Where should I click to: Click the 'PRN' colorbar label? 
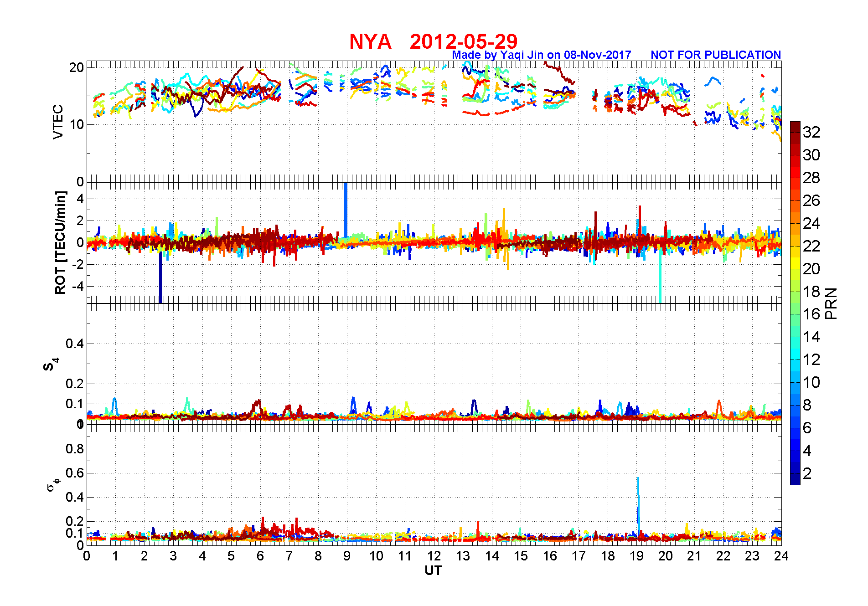831,303
